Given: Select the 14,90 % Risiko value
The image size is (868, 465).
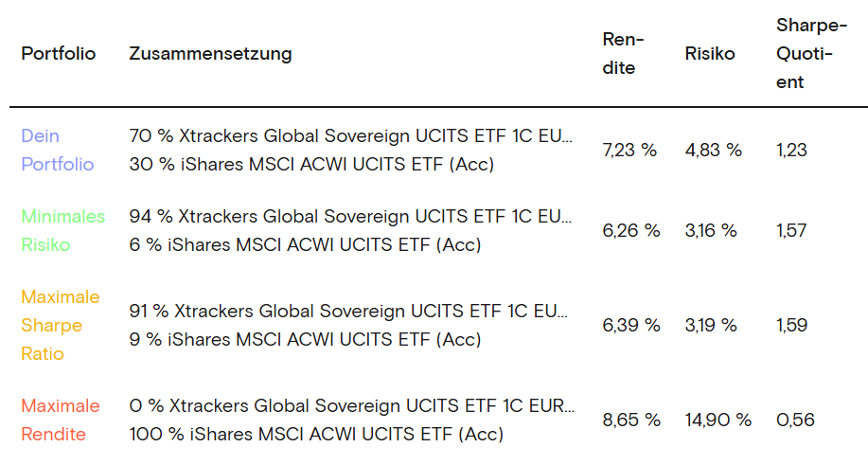Looking at the screenshot, I should pos(717,420).
